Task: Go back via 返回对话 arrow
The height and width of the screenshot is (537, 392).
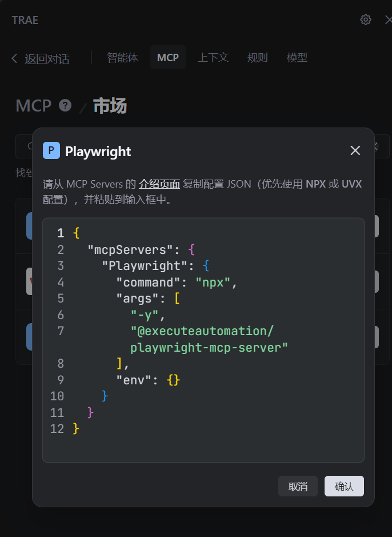Action: click(x=41, y=58)
